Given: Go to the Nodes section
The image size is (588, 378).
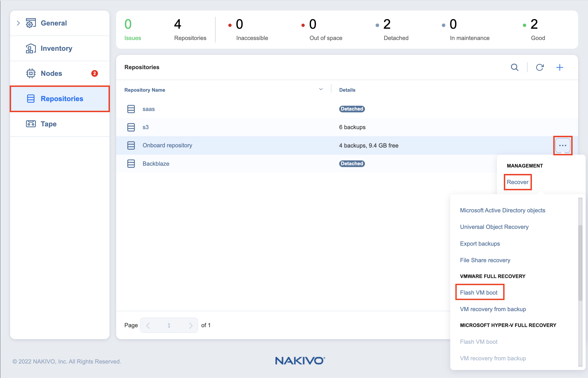Looking at the screenshot, I should pyautogui.click(x=60, y=73).
